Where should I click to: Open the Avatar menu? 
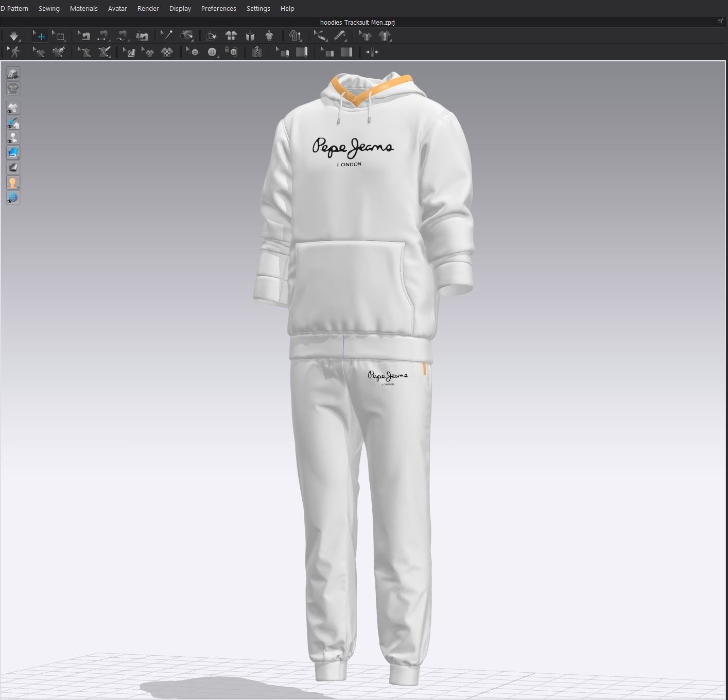(117, 9)
